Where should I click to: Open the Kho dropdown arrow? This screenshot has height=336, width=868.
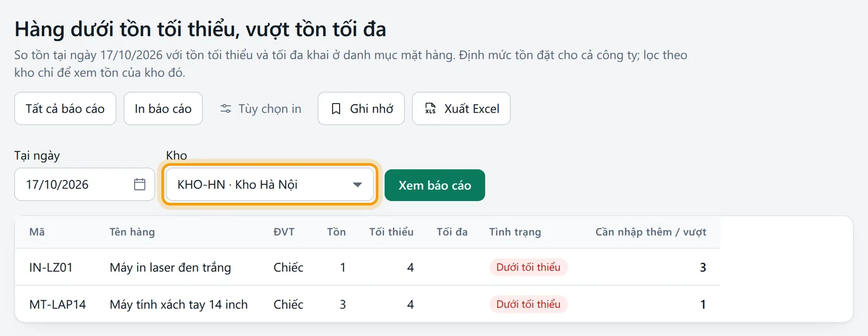coord(357,185)
